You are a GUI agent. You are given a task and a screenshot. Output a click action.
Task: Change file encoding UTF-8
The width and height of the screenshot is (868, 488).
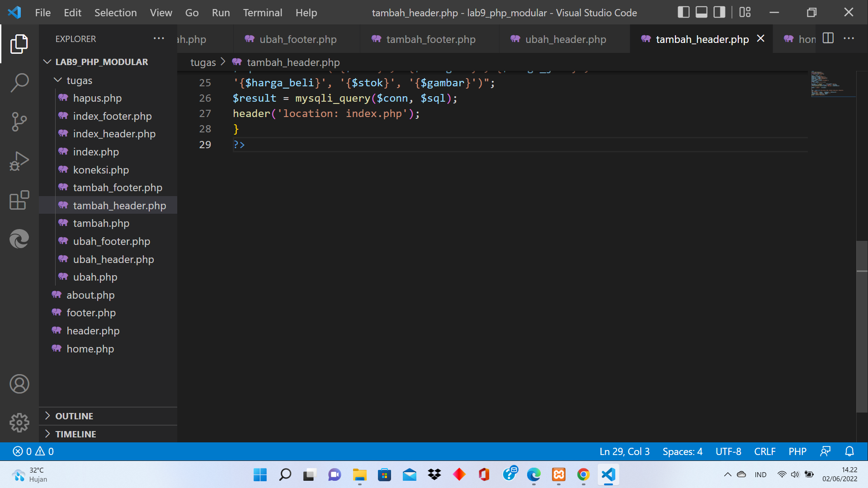pos(728,451)
